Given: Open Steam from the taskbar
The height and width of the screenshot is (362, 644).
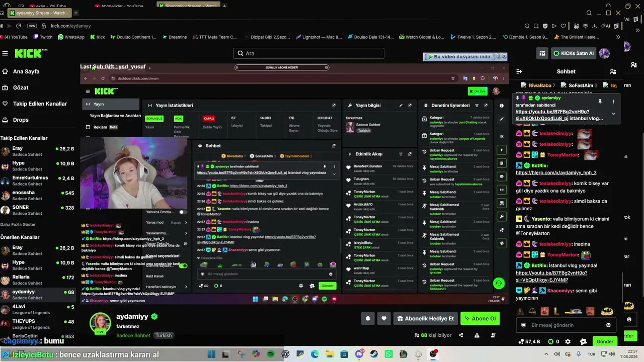Looking at the screenshot, I should point(374,354).
